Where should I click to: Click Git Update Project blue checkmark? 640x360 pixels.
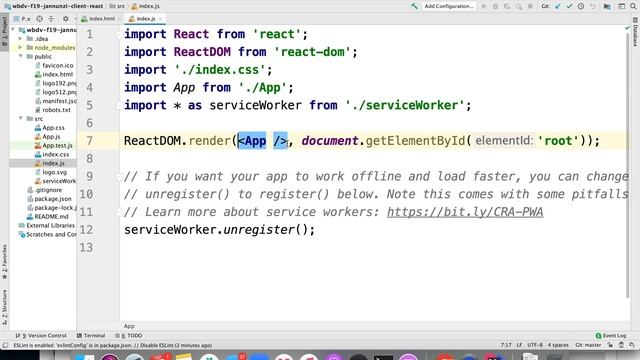click(x=558, y=6)
